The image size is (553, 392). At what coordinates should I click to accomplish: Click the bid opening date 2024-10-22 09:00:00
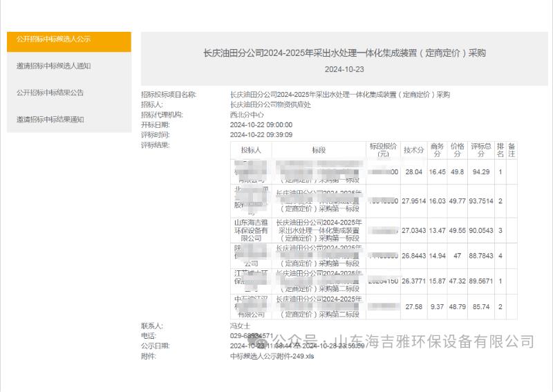pos(261,125)
